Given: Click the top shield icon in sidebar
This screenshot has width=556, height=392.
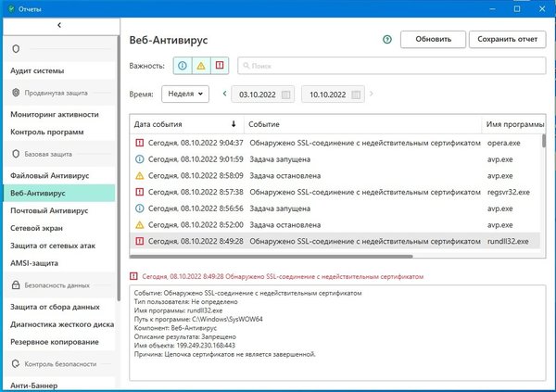Looking at the screenshot, I should [16, 48].
